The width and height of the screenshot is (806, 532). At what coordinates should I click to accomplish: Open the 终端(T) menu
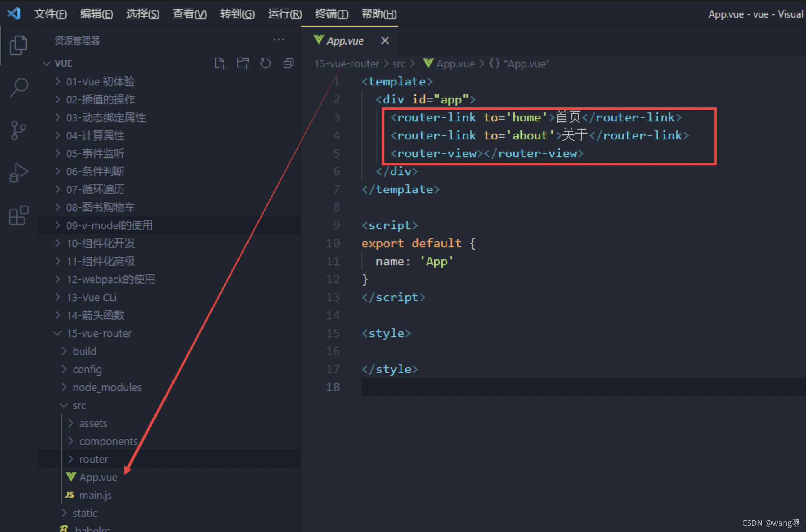(x=331, y=14)
